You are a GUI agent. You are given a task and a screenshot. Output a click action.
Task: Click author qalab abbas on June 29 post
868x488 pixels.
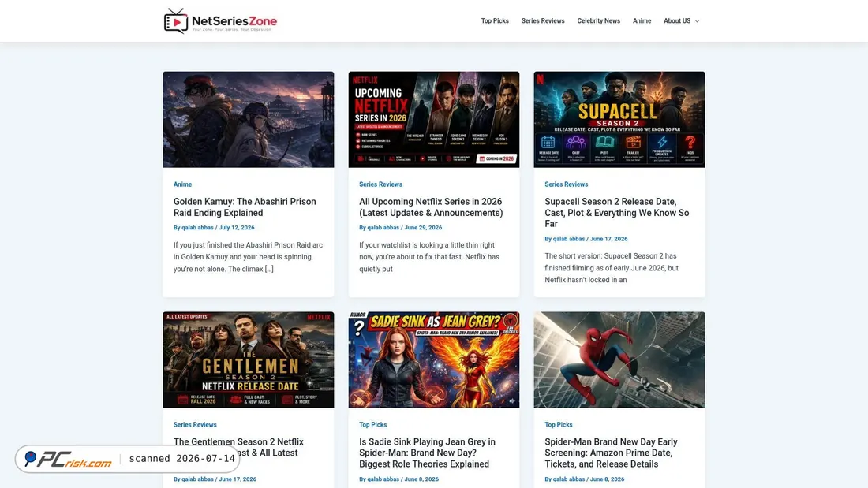pyautogui.click(x=383, y=227)
